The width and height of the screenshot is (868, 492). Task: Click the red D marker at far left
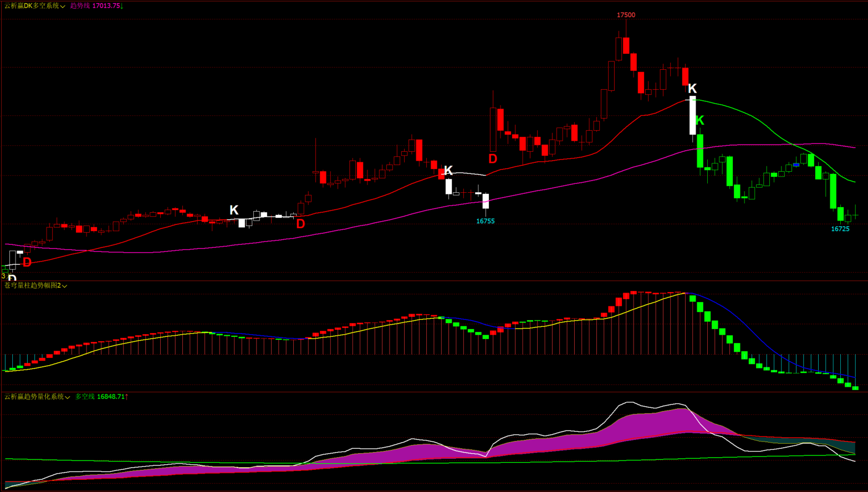27,263
